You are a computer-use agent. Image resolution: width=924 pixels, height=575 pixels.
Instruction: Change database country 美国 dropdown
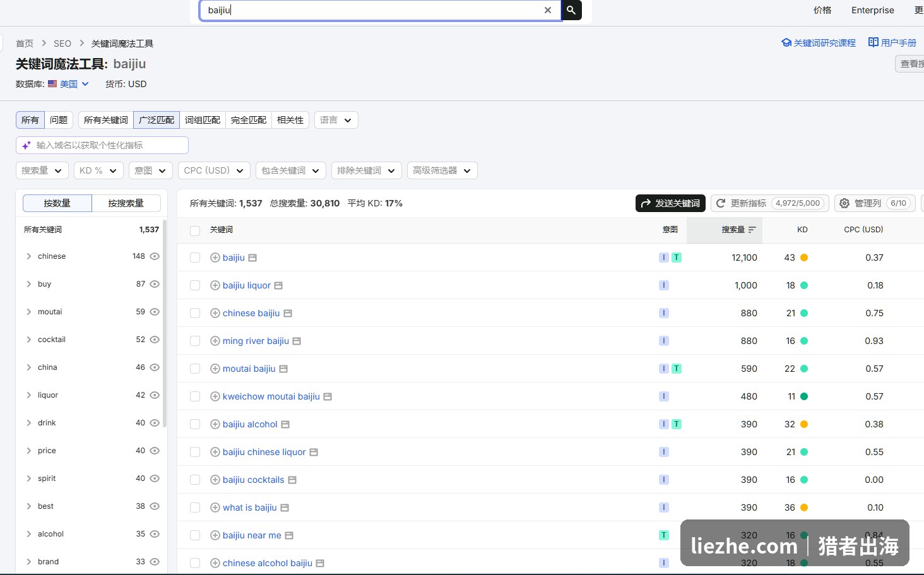click(68, 84)
